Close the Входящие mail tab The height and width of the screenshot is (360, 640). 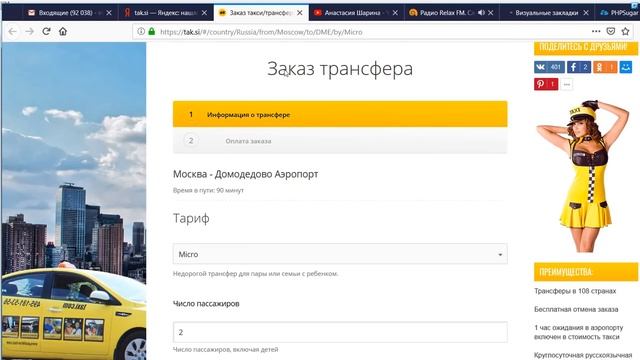[x=109, y=13]
